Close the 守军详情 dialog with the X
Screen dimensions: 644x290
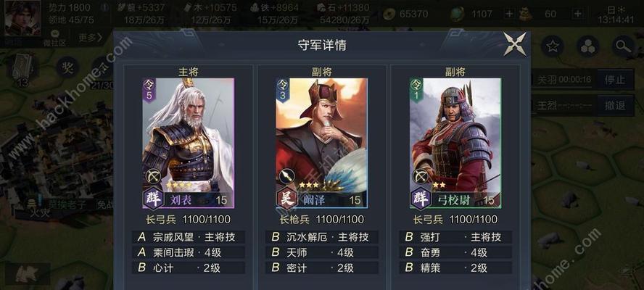point(515,44)
